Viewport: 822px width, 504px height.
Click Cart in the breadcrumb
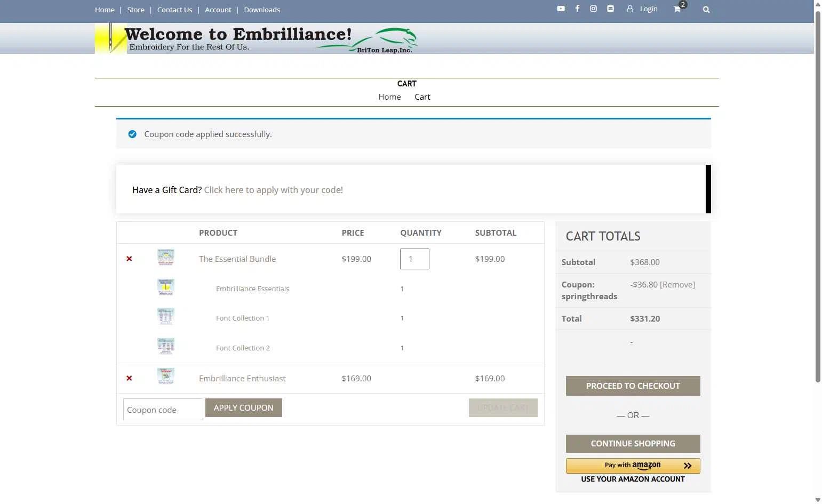point(422,97)
